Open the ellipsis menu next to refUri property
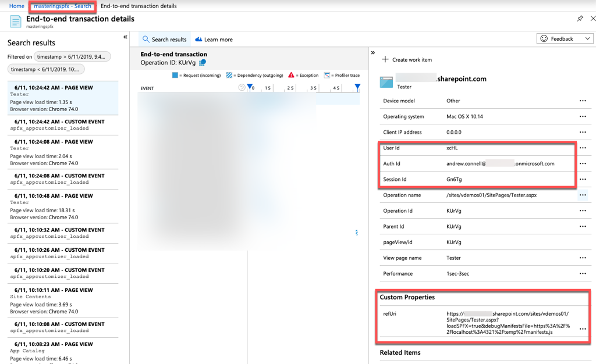Viewport: 596px width, 364px height. (582, 328)
